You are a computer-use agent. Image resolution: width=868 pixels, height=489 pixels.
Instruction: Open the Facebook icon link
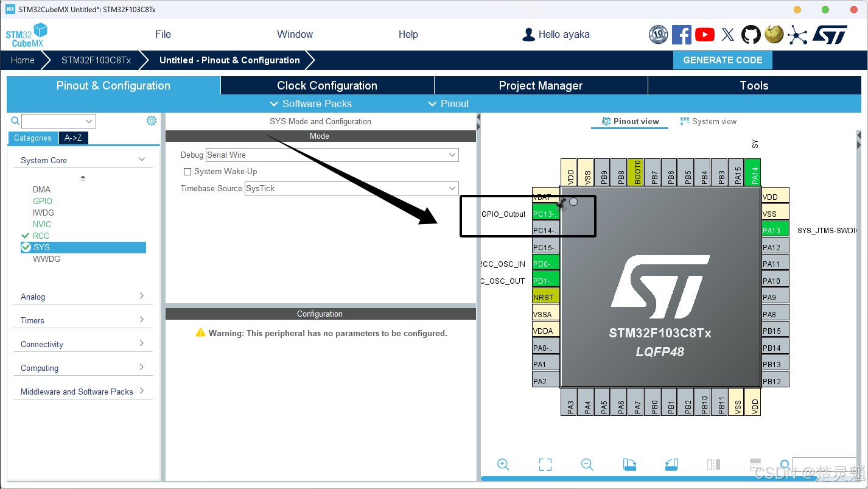click(681, 35)
